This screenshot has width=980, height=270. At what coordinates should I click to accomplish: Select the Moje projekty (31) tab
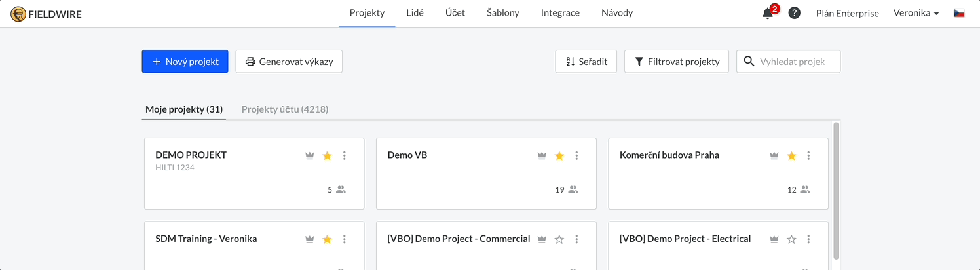tap(184, 109)
